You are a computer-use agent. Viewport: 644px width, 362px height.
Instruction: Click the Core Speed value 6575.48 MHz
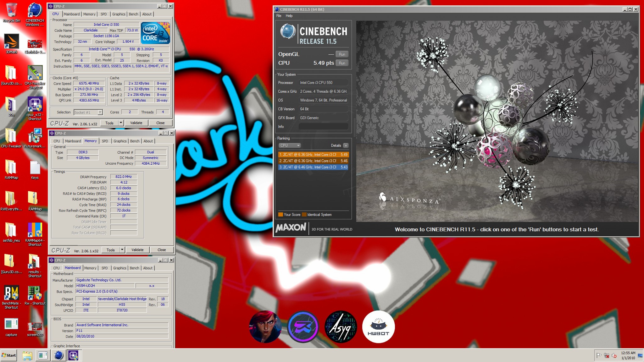coord(89,83)
